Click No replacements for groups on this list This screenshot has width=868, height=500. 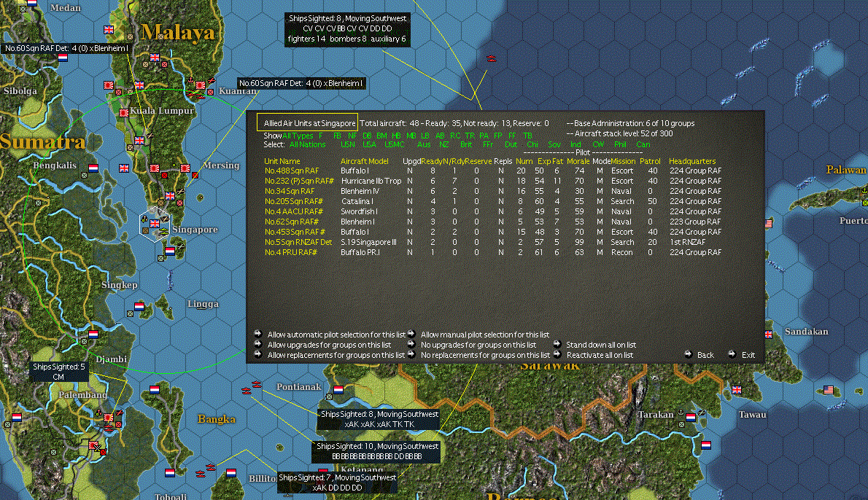486,355
